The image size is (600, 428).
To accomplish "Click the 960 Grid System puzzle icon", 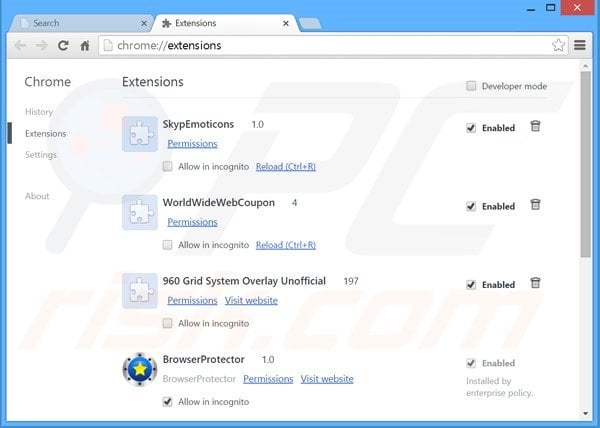I will coord(140,291).
